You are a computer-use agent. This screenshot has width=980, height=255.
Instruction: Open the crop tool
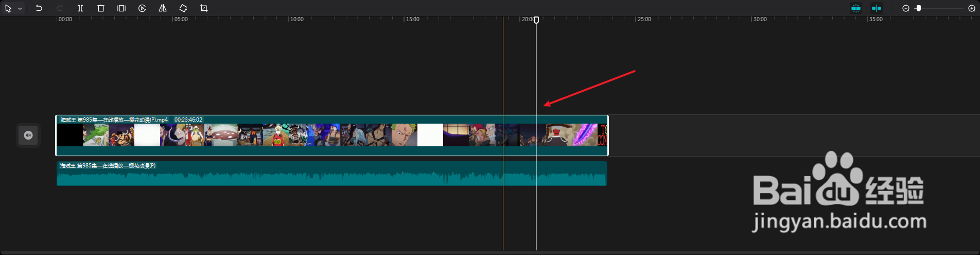coord(204,8)
